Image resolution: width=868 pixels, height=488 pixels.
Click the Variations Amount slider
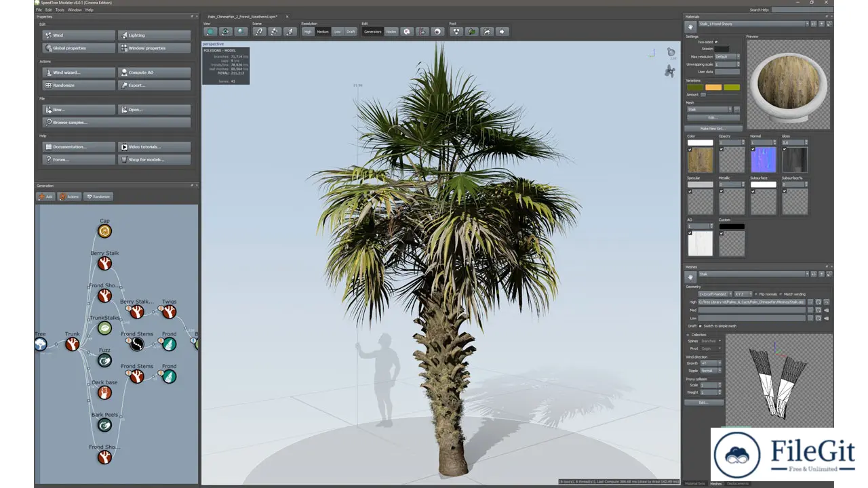pos(703,95)
